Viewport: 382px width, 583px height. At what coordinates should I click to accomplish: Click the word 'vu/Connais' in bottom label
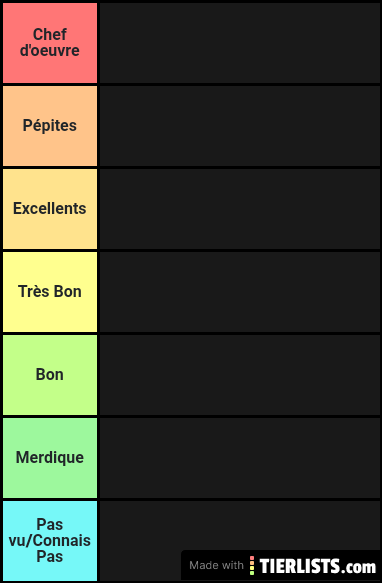point(50,541)
